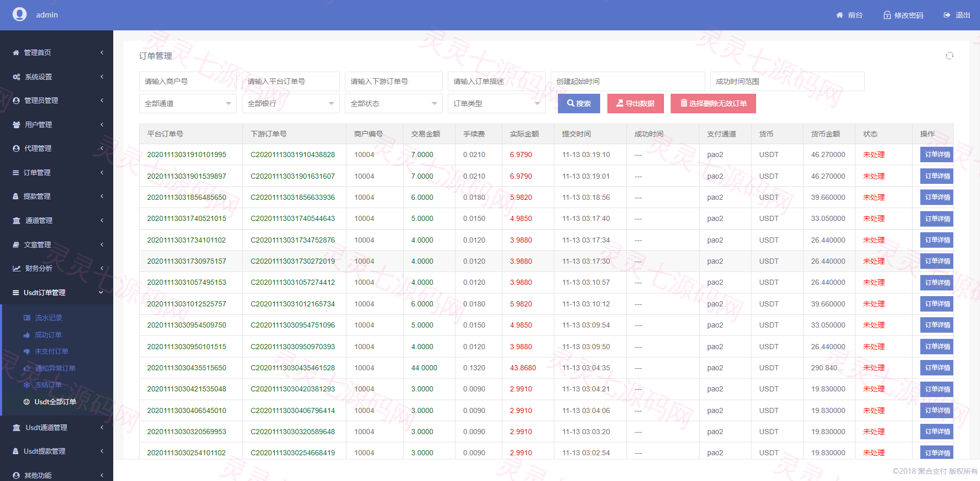Focus the 请输入商户号 input field
980x481 pixels.
click(x=188, y=81)
